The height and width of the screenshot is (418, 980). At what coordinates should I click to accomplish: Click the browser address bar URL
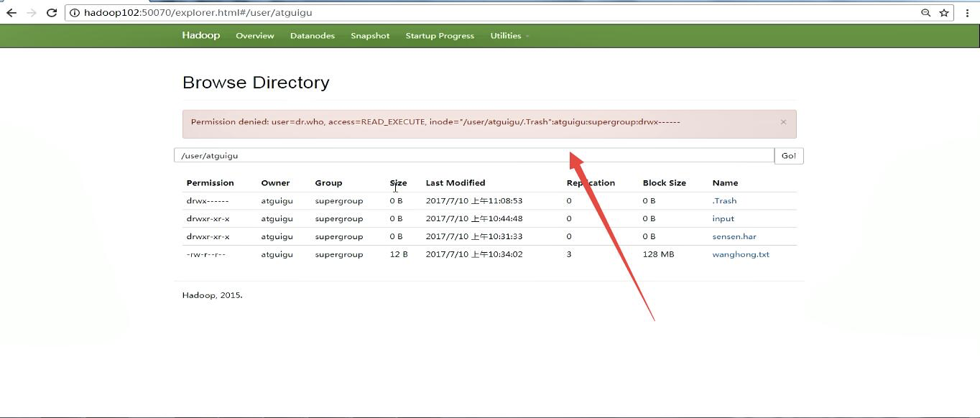198,12
